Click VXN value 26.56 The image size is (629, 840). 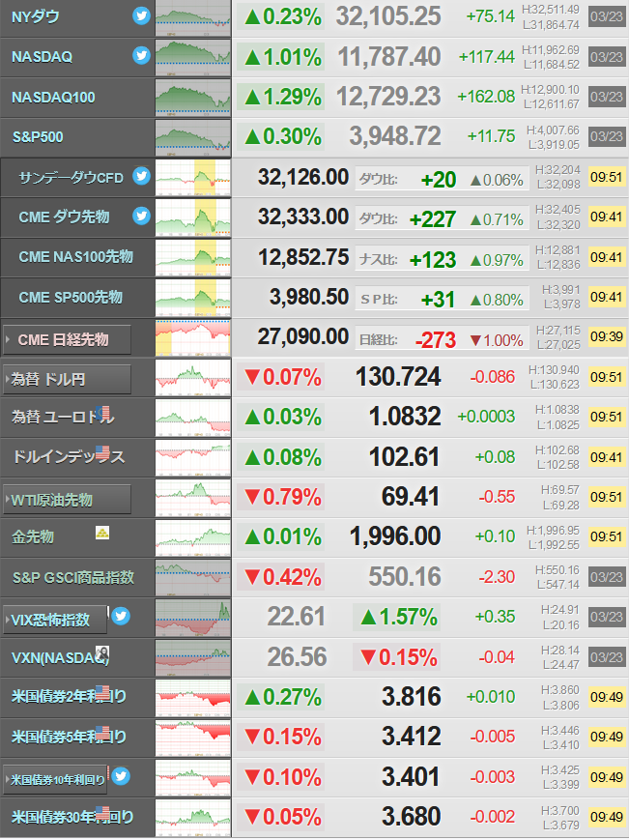[x=297, y=656]
